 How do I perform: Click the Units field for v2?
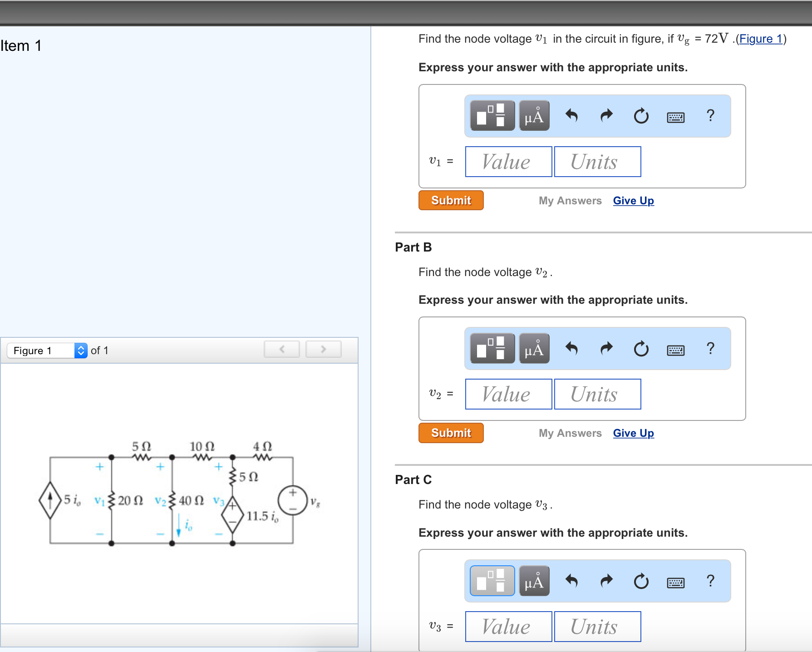click(x=597, y=394)
